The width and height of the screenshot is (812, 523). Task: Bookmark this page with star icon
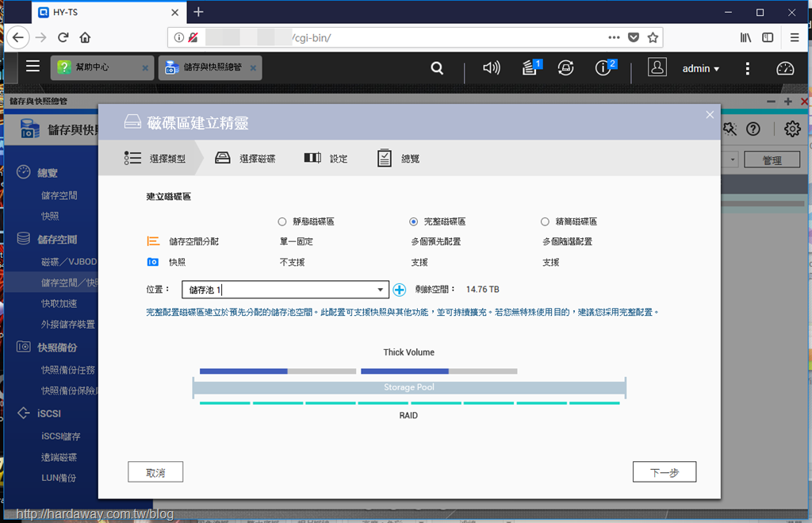click(653, 37)
